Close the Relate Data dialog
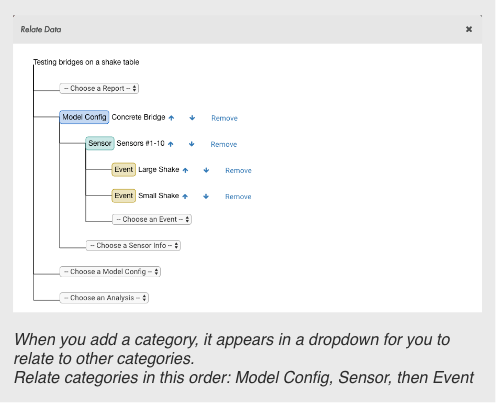The height and width of the screenshot is (403, 496). pos(469,29)
